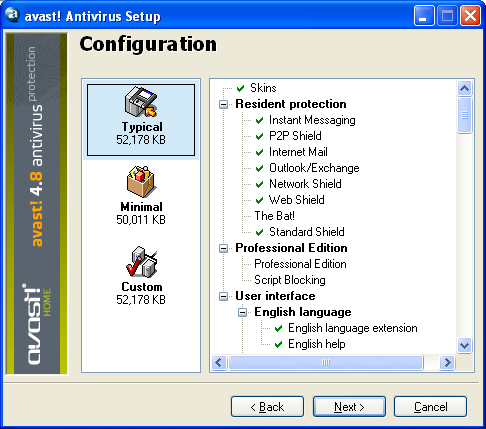Click the scroll left arrow icon
Screen dimensions: 486x429
[219, 362]
